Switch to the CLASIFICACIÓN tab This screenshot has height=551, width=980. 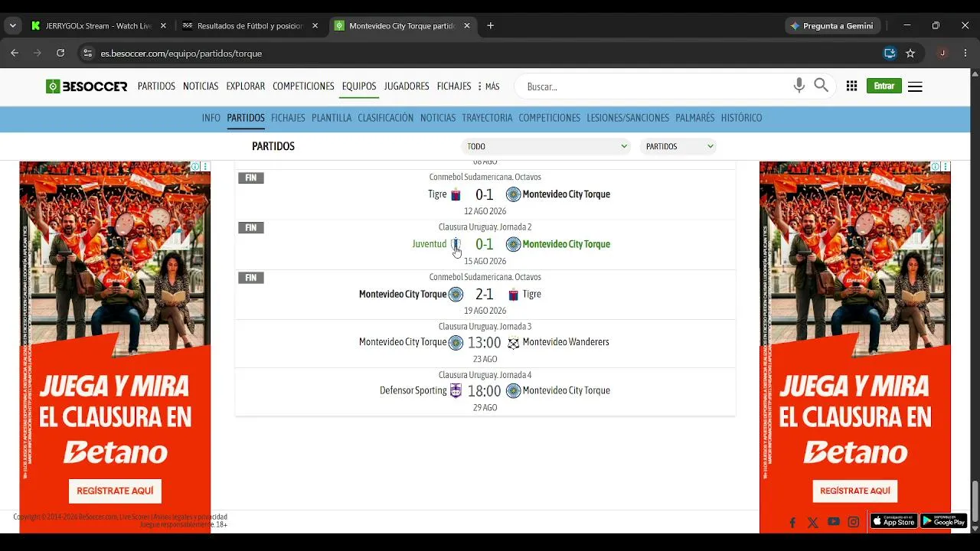coord(386,118)
